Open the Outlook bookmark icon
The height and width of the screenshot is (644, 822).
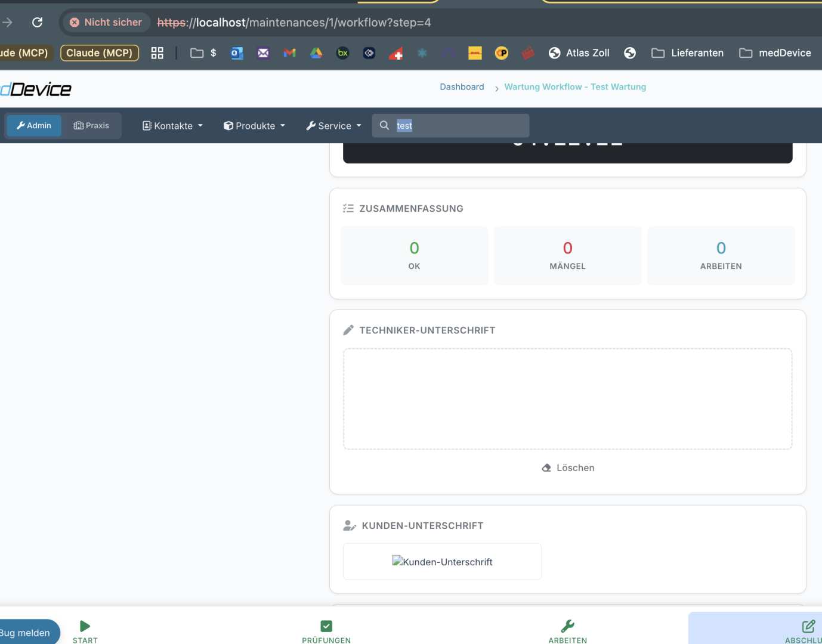click(237, 53)
